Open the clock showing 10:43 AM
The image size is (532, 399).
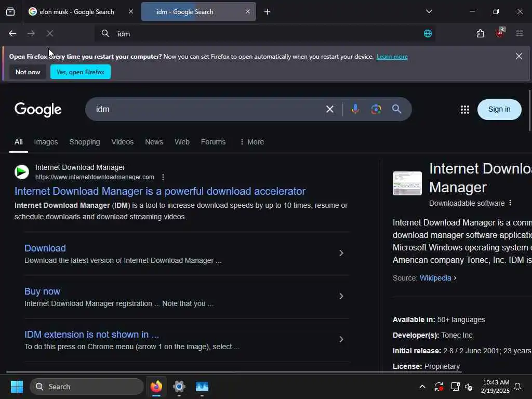[495, 387]
